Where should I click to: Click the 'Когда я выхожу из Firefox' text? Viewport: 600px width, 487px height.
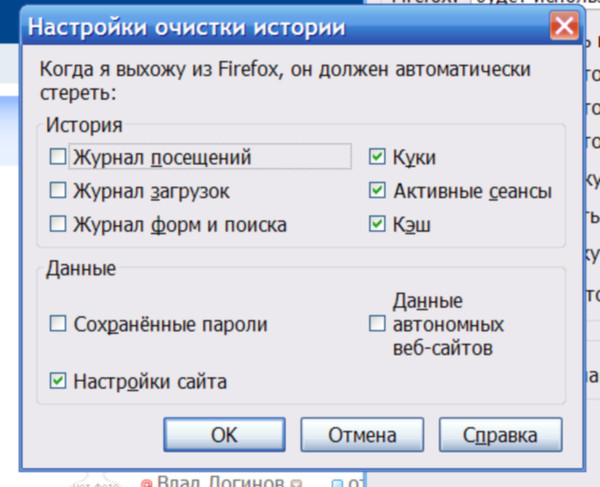coord(159,70)
